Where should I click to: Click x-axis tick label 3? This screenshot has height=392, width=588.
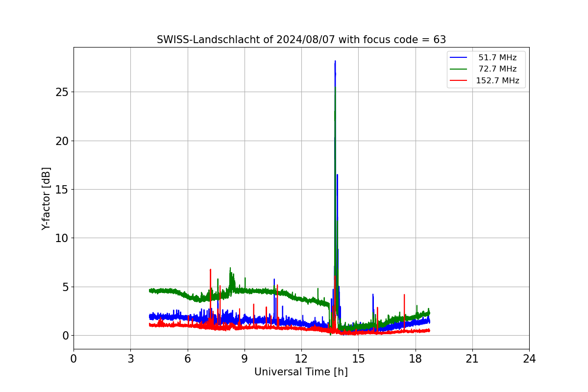130,358
